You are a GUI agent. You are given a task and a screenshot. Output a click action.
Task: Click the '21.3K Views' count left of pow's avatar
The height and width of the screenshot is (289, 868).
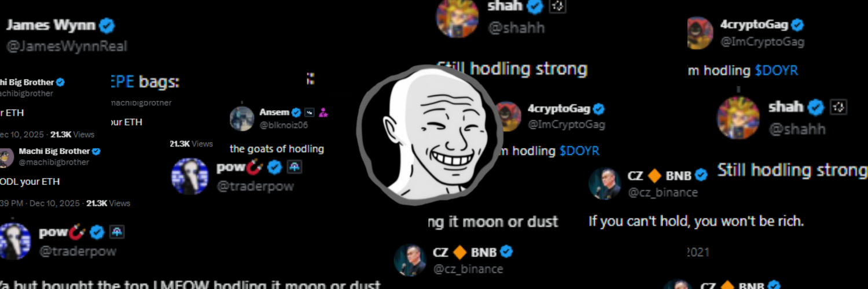[x=191, y=143]
